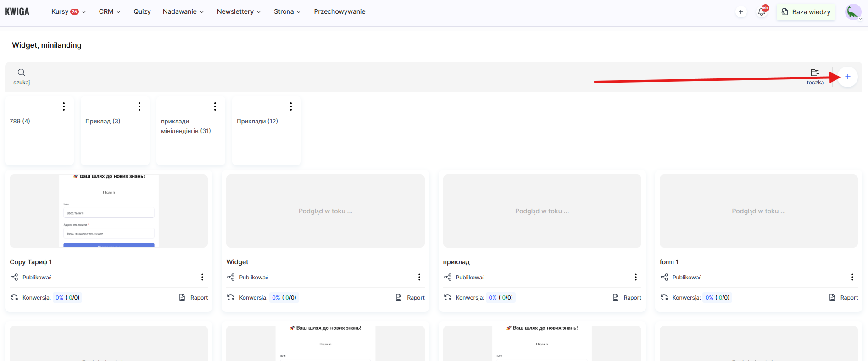This screenshot has width=868, height=361.
Task: Open three-dot menu on folder 789
Action: [x=64, y=106]
